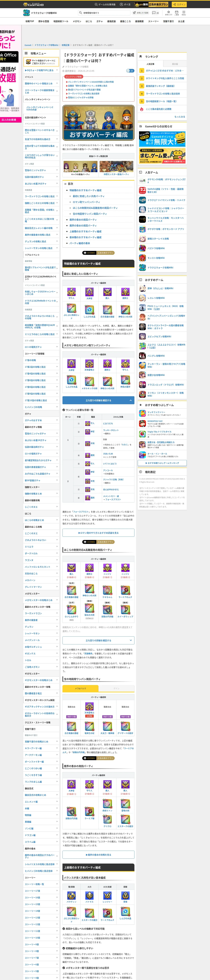This screenshot has height=980, width=210.
Task: Click the ログイン button
Action: tap(179, 5)
